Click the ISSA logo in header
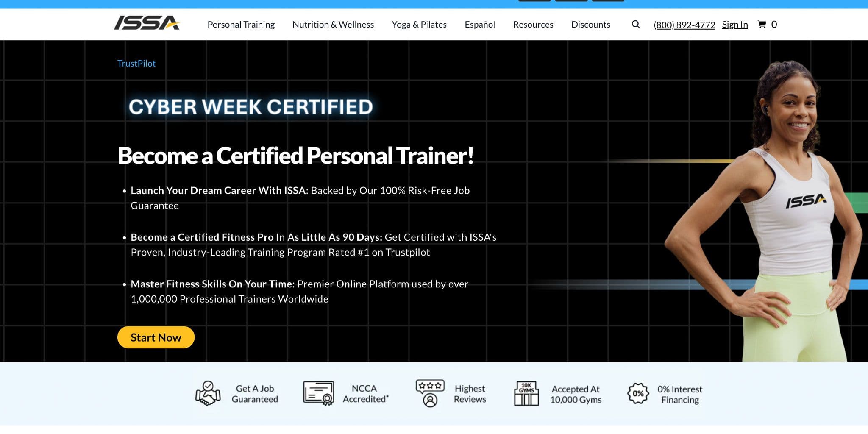 [147, 23]
